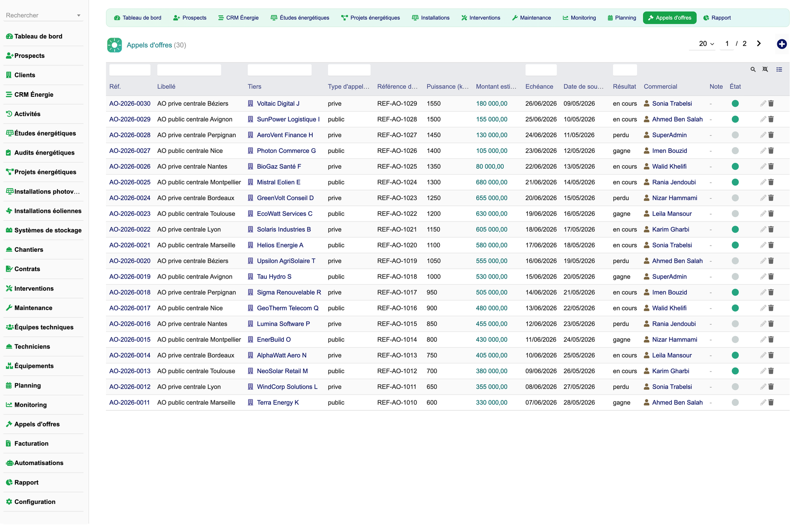Toggle green état indicator for AO-2026-0021
The image size is (805, 532).
click(x=735, y=245)
